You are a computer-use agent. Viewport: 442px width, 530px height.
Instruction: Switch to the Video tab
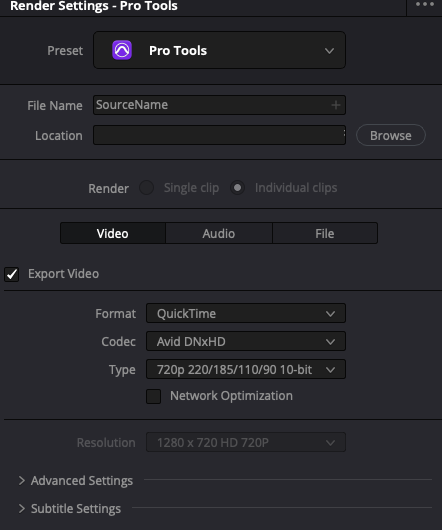[x=113, y=233]
